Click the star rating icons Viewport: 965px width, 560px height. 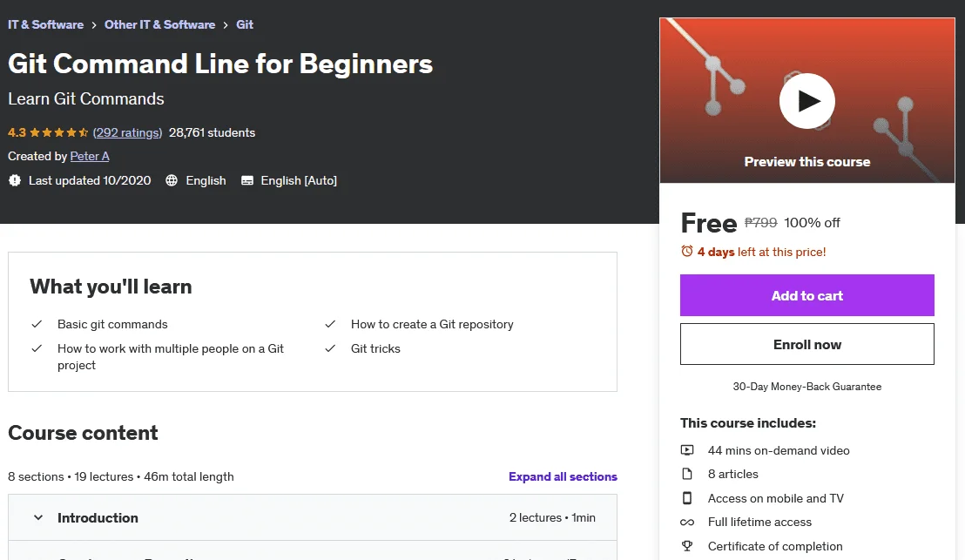tap(59, 132)
